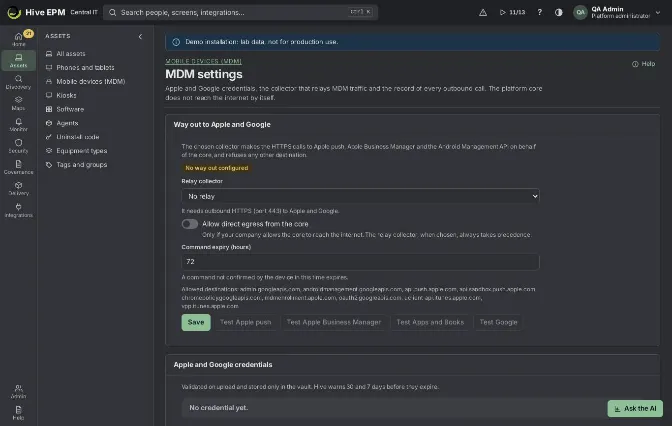Open the alerts warning triangle icon
The height and width of the screenshot is (426, 672).
[x=483, y=12]
